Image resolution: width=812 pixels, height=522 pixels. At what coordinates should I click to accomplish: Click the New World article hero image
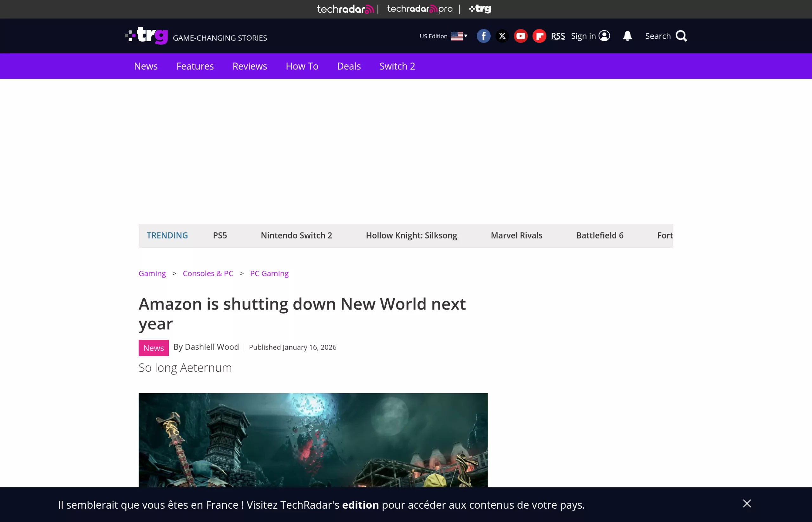click(x=313, y=440)
